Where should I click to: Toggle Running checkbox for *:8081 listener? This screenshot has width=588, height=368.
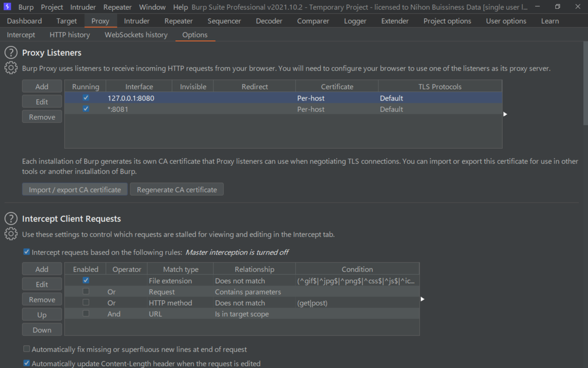86,109
